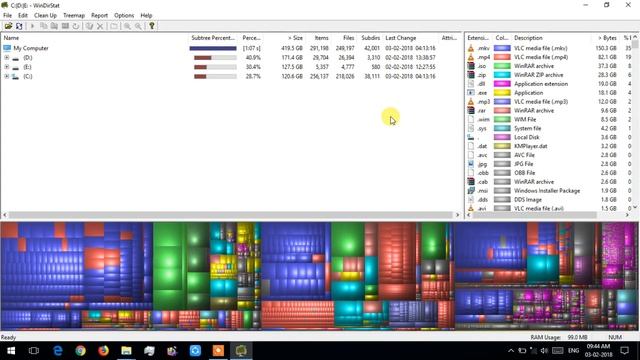Click the Help question-mark toolbar icon
The image size is (640, 360).
point(152,26)
